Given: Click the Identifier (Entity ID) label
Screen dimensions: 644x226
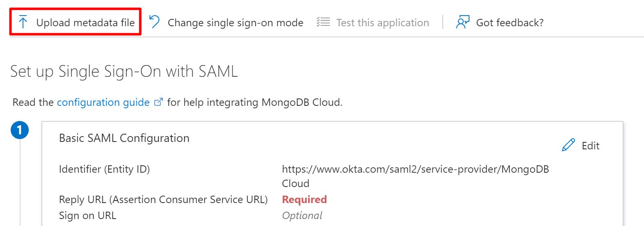Looking at the screenshot, I should point(104,169).
